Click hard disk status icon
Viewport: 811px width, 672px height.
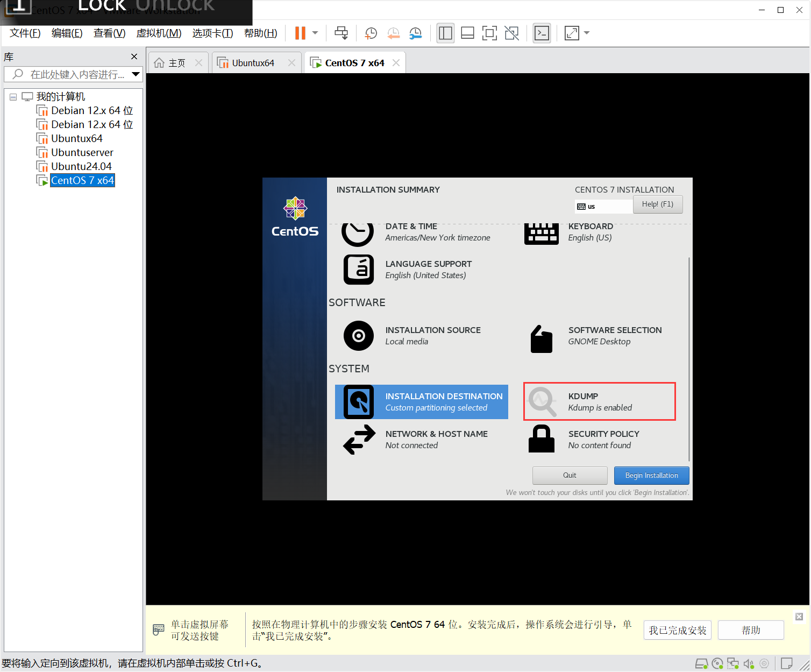(701, 663)
